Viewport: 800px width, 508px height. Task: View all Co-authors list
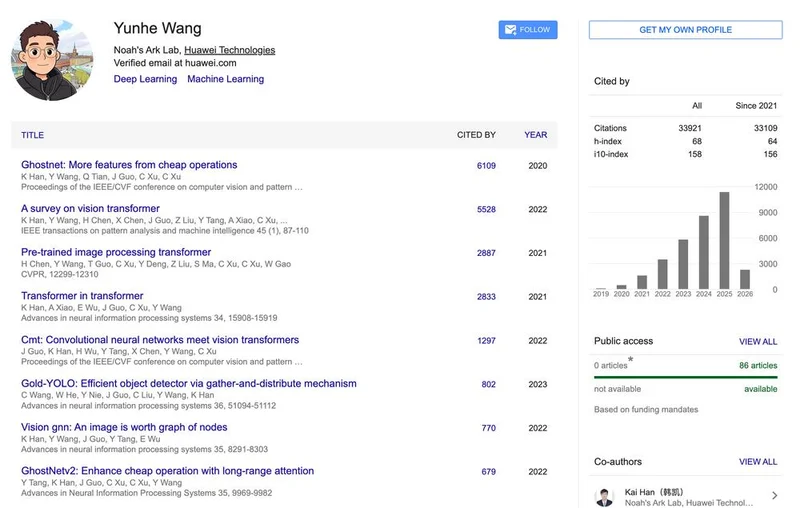[757, 462]
